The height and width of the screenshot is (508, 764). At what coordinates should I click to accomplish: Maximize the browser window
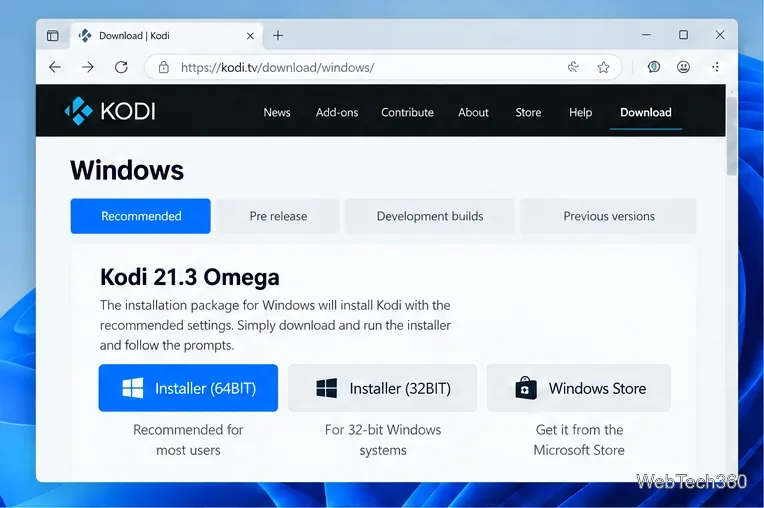click(x=683, y=35)
